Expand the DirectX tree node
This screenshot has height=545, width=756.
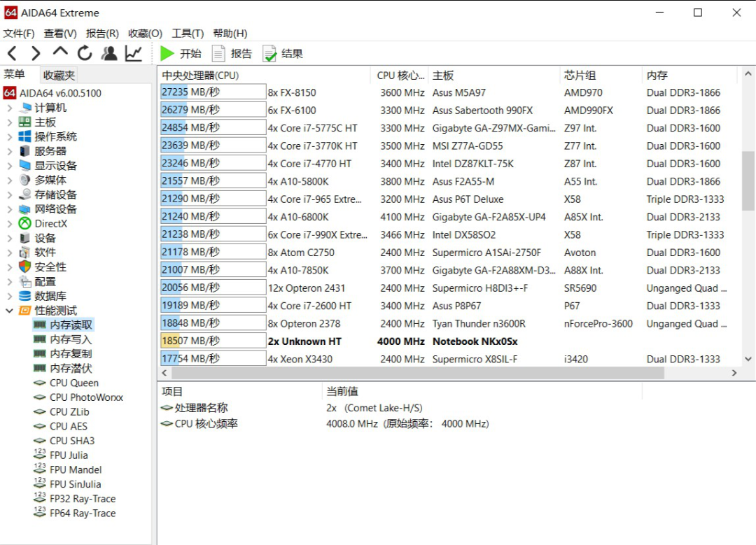point(10,223)
